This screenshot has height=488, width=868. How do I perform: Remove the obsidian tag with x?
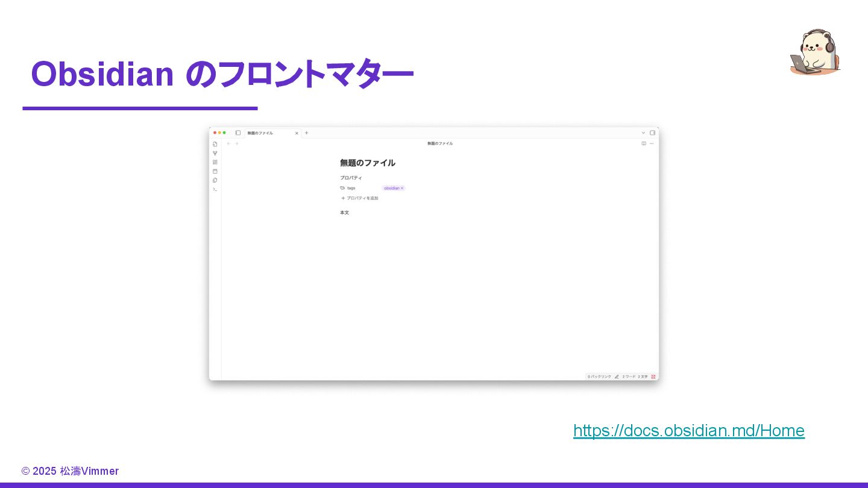tap(402, 188)
